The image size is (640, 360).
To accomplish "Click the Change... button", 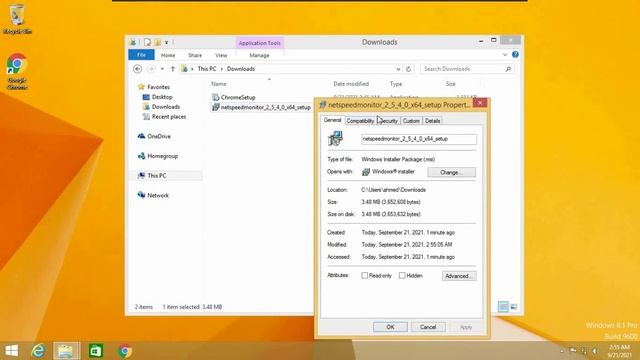I will point(451,172).
